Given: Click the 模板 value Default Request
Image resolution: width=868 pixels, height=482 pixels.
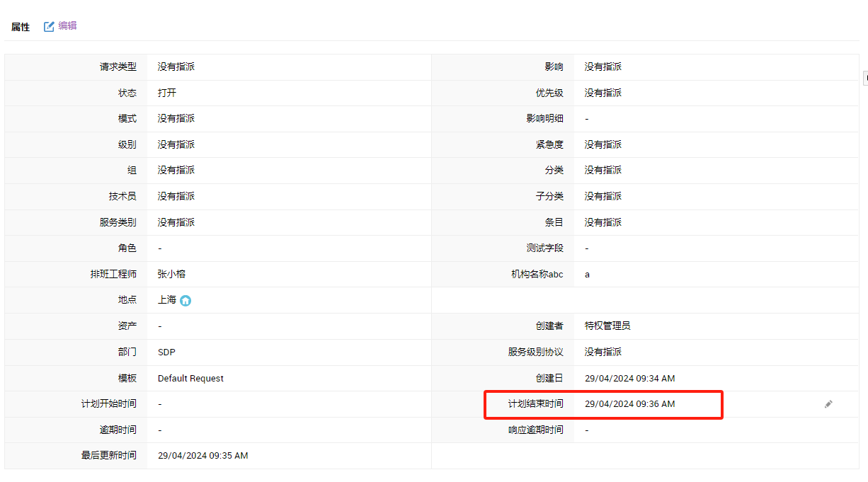Looking at the screenshot, I should click(x=190, y=378).
